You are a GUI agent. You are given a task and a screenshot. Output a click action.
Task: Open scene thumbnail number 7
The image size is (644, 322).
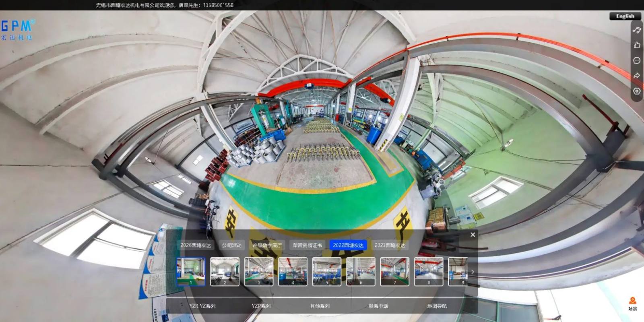pyautogui.click(x=395, y=272)
